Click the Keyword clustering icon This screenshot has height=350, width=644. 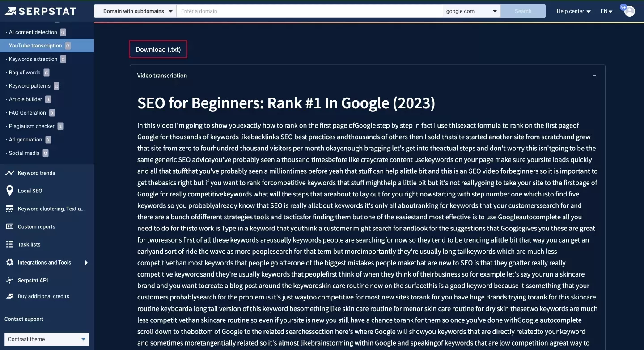9,209
